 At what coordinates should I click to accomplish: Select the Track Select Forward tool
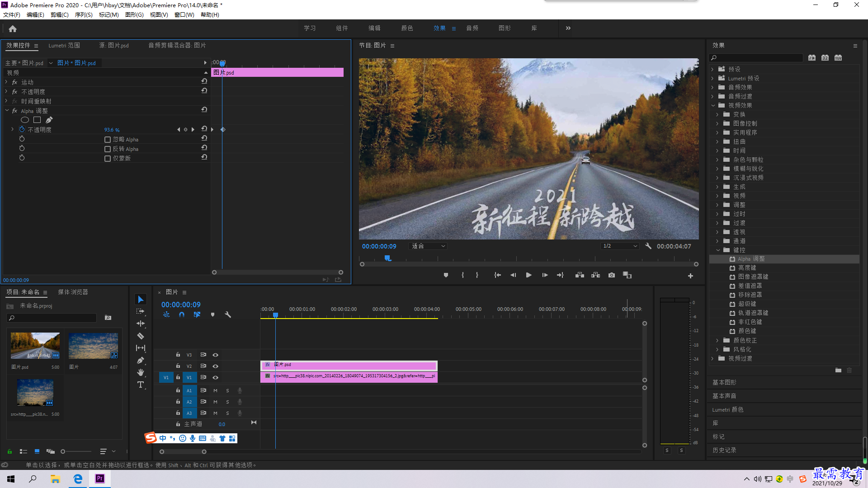(x=141, y=311)
